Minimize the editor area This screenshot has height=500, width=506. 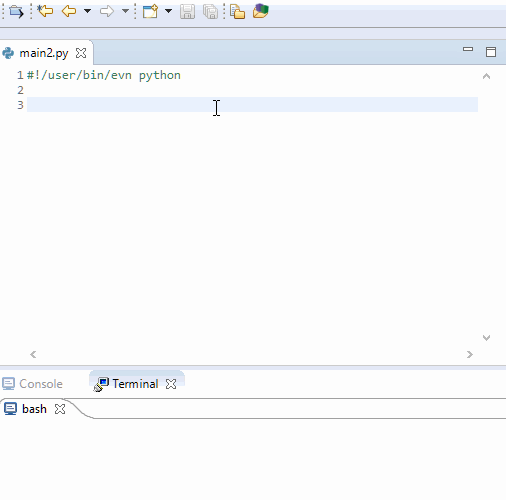468,49
